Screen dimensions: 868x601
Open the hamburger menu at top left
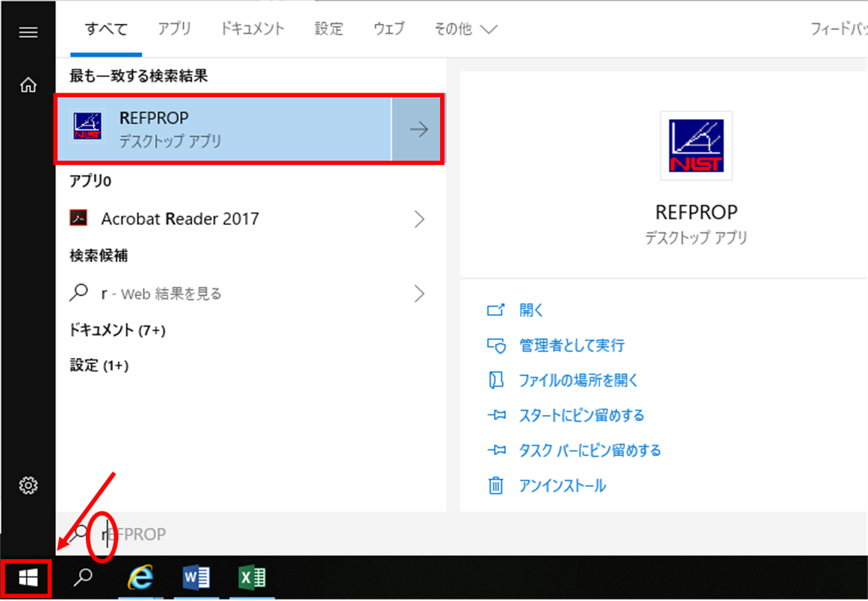28,31
